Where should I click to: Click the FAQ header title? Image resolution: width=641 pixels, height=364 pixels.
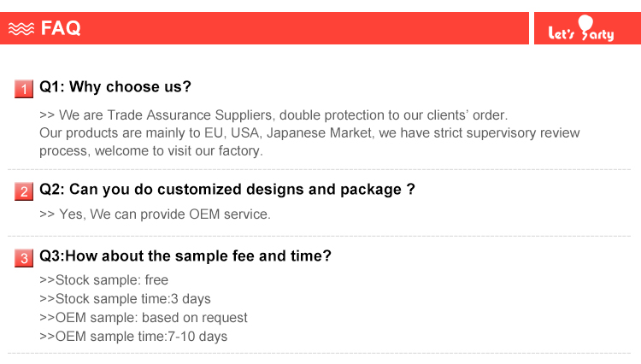(x=61, y=28)
